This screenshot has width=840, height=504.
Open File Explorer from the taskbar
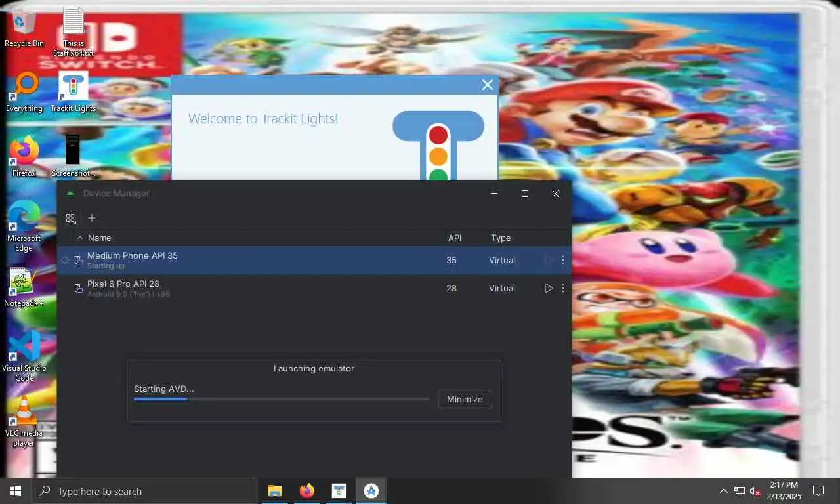pyautogui.click(x=274, y=491)
